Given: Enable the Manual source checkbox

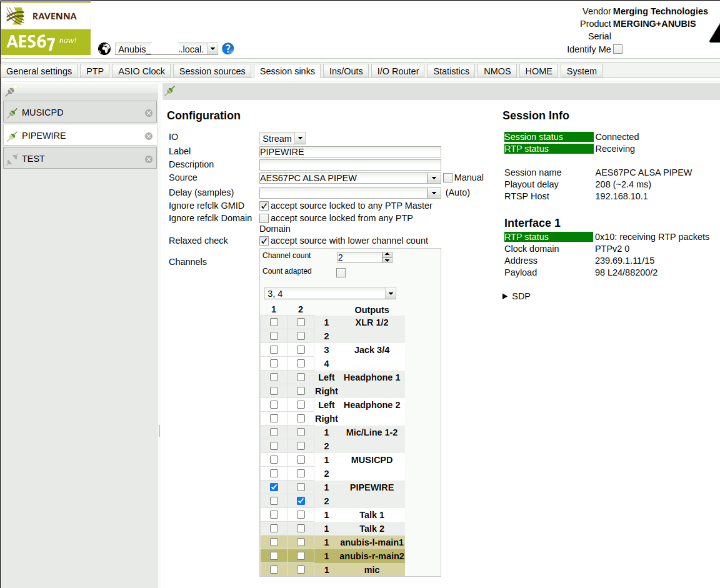Looking at the screenshot, I should [447, 177].
